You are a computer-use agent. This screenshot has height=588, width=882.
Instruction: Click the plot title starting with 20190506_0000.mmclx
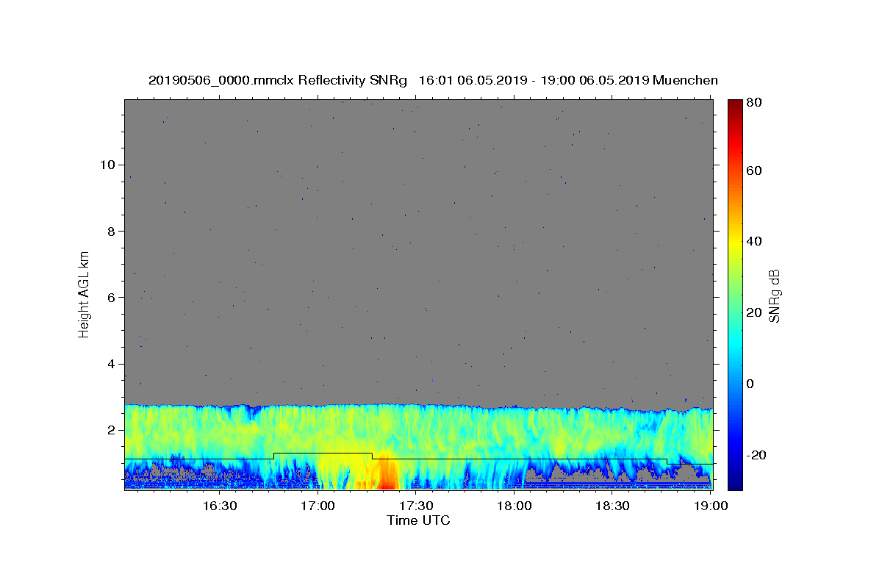pyautogui.click(x=433, y=80)
